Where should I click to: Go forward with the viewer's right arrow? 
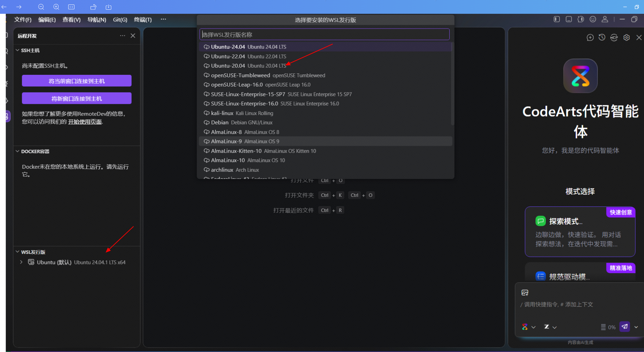(19, 7)
